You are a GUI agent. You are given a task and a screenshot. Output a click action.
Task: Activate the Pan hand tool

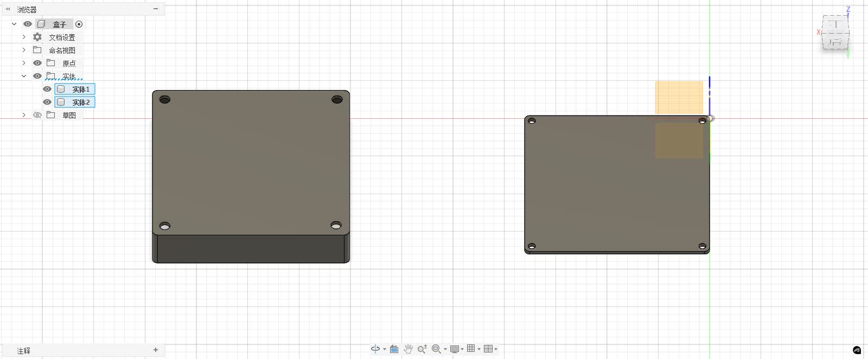point(409,349)
